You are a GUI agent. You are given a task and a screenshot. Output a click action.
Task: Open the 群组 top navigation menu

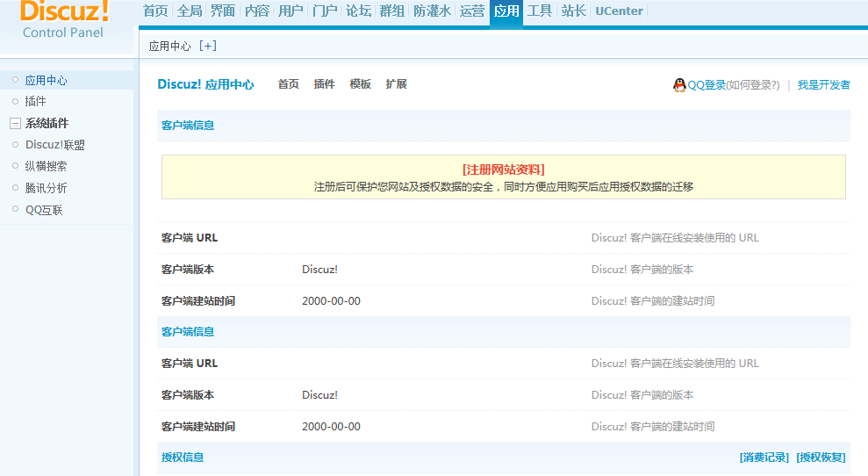pos(392,11)
